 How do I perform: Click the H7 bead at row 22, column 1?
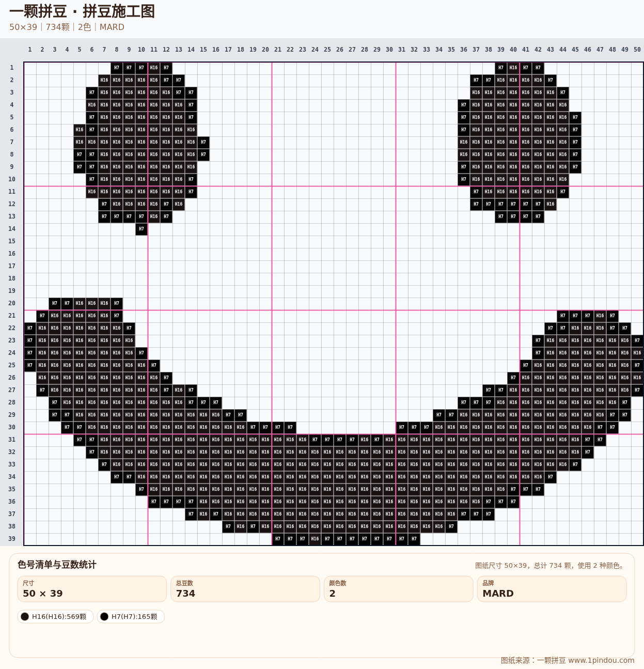pyautogui.click(x=30, y=328)
